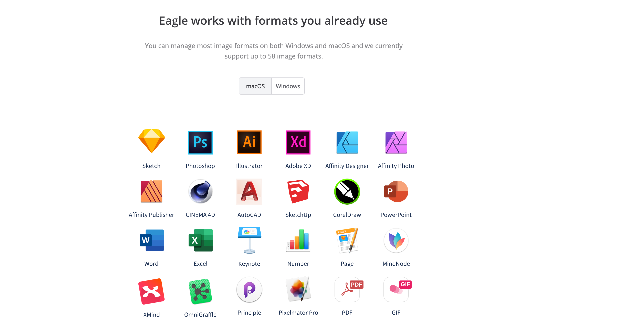Click the XMind text label
Image resolution: width=644 pixels, height=319 pixels.
pos(151,315)
